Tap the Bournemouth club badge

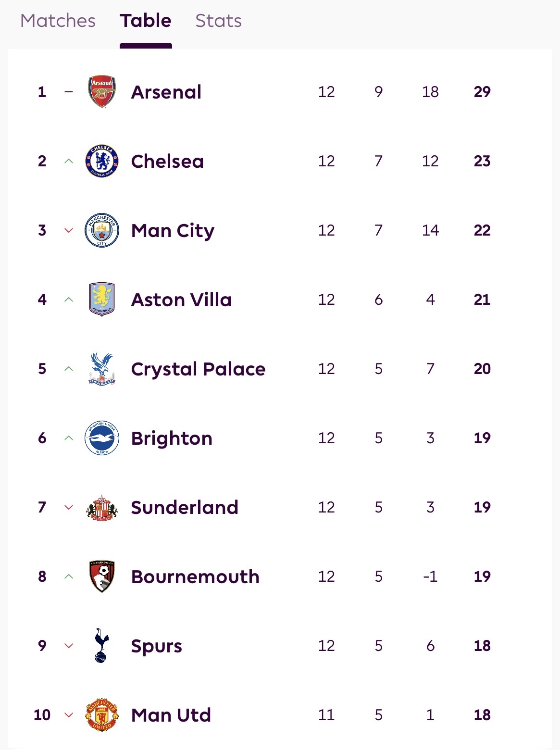click(x=102, y=576)
